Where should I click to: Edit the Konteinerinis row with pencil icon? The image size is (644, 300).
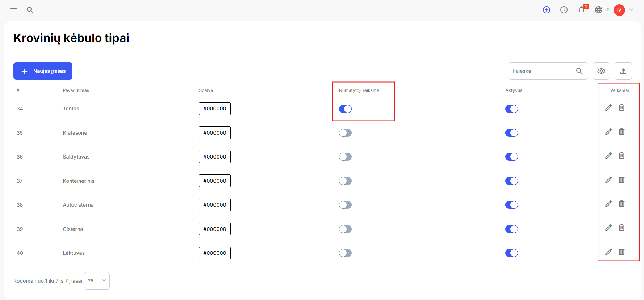pyautogui.click(x=609, y=180)
